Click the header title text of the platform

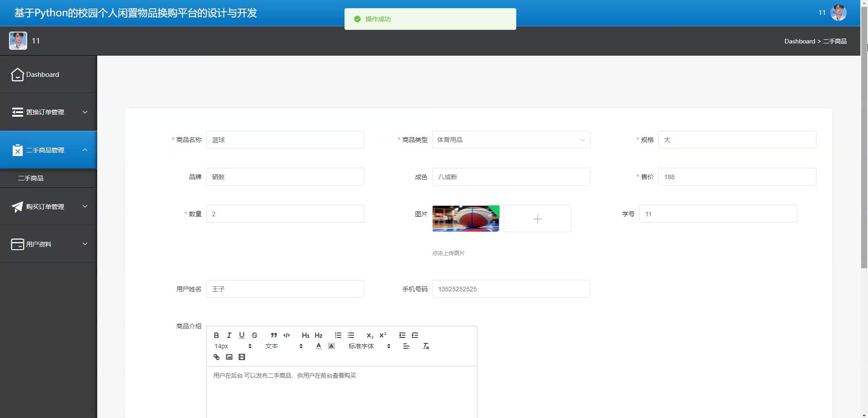tap(136, 13)
